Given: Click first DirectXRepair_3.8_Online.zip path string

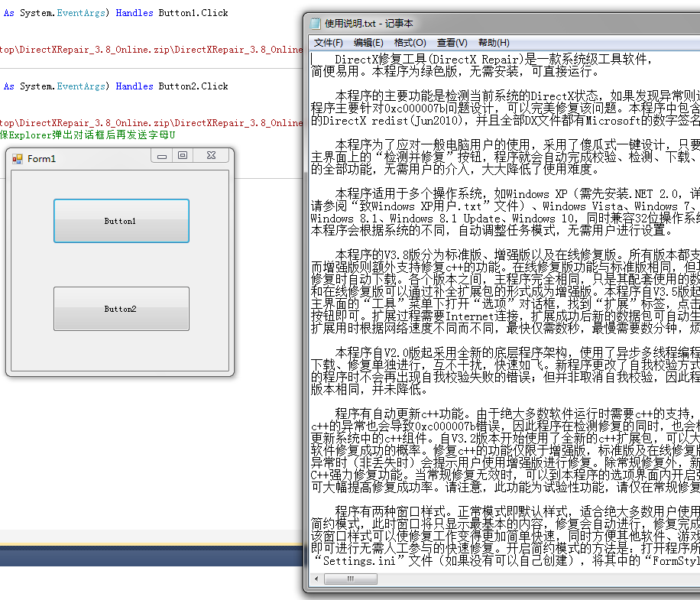Looking at the screenshot, I should [152, 50].
